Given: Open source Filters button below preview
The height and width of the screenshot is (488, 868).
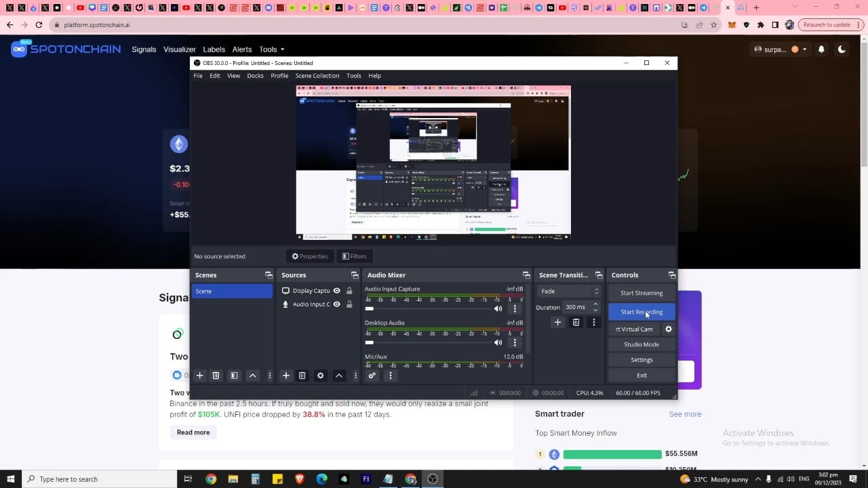Looking at the screenshot, I should click(x=355, y=256).
